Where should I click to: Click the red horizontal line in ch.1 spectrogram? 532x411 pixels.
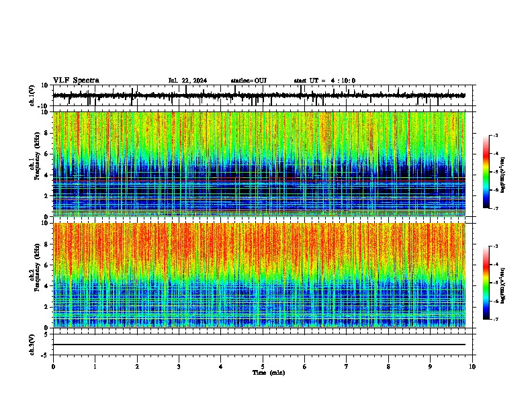[259, 181]
